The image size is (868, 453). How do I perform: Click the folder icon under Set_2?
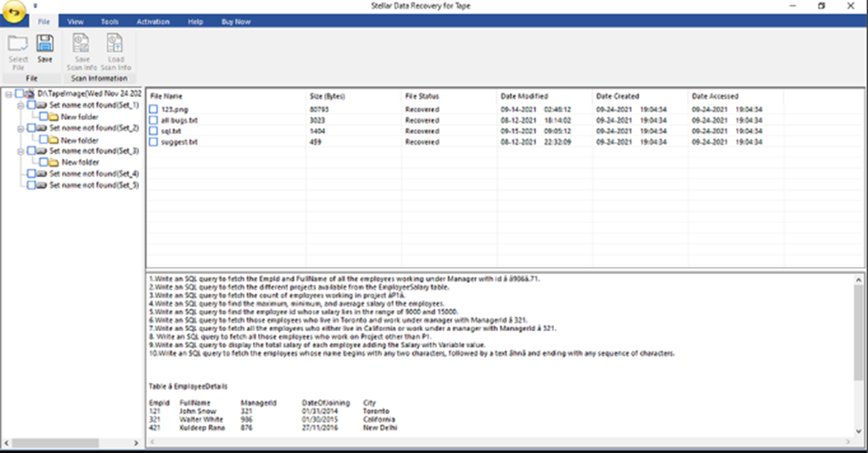coord(53,140)
